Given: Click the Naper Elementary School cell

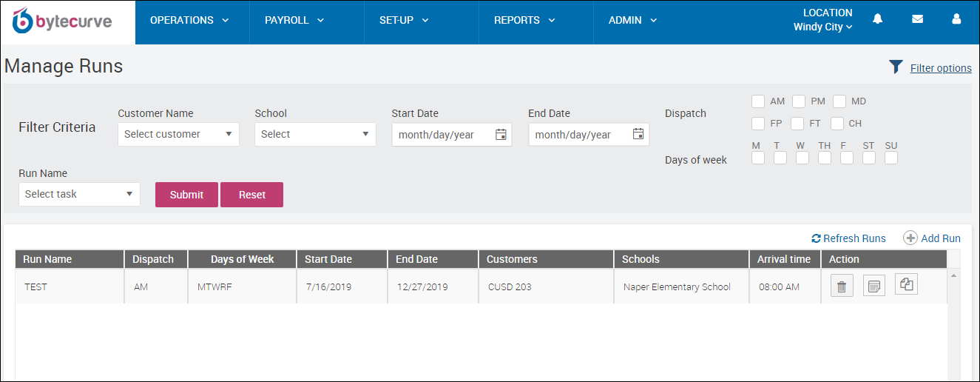Looking at the screenshot, I should coord(681,286).
